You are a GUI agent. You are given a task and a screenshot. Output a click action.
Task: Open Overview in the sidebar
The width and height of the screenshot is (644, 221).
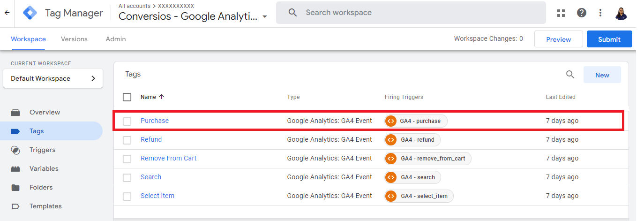click(45, 112)
